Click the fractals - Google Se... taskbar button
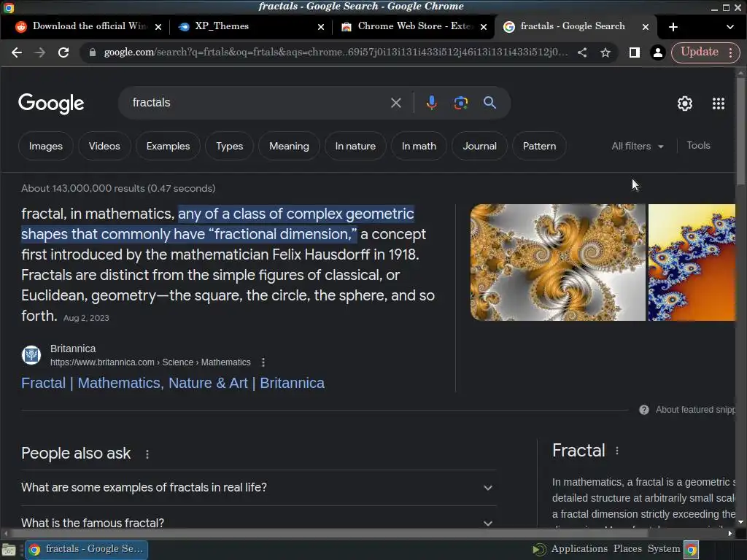Screen dimensions: 747x560 (x=87, y=550)
